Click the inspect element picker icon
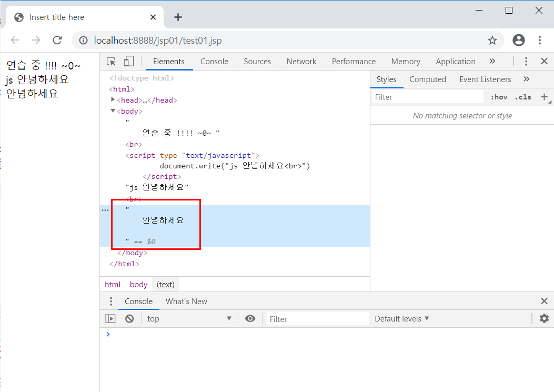This screenshot has height=392, width=554. pyautogui.click(x=111, y=62)
